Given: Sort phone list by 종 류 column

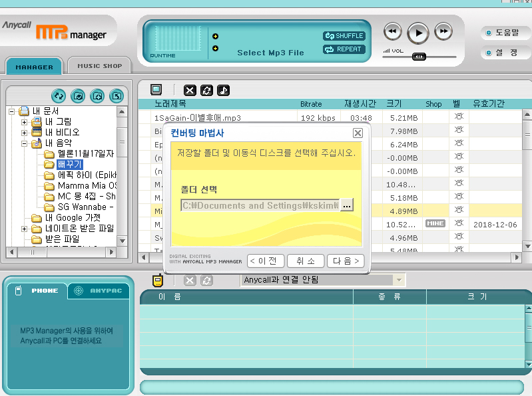Looking at the screenshot, I should pos(390,297).
